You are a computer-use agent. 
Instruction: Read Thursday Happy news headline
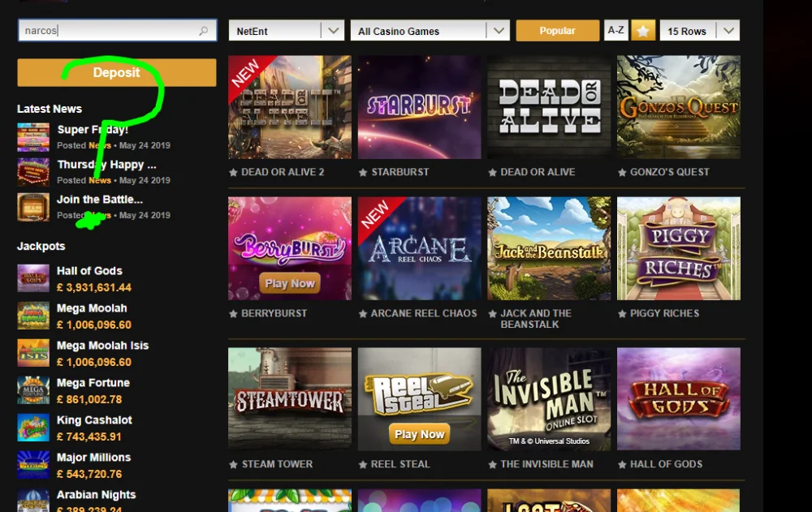pos(106,165)
